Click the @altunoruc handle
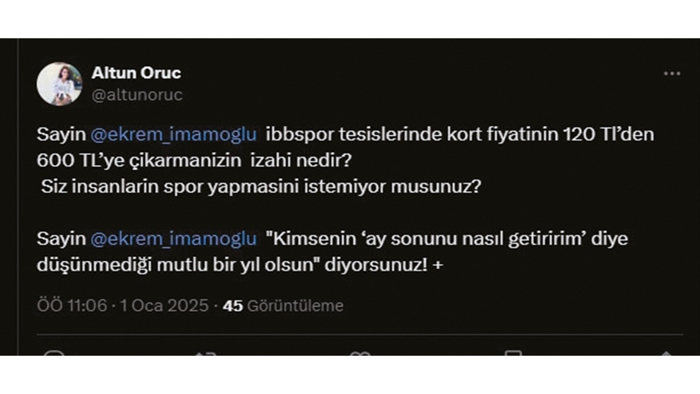 click(137, 95)
